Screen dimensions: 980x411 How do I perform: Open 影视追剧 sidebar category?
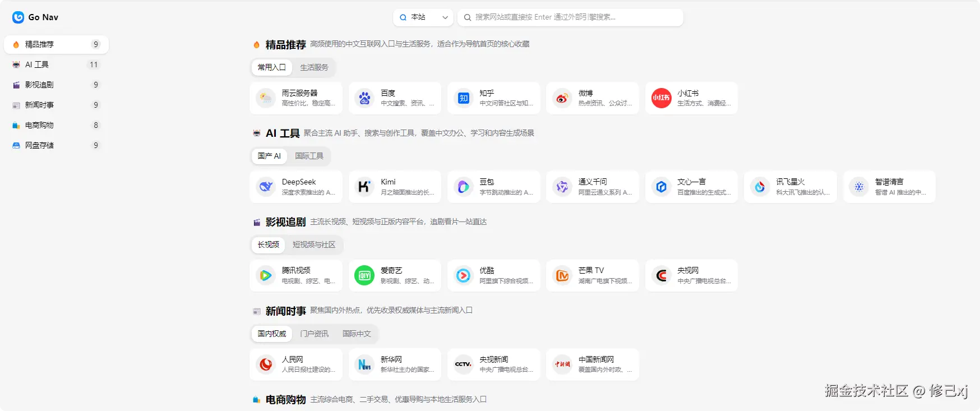(56, 85)
